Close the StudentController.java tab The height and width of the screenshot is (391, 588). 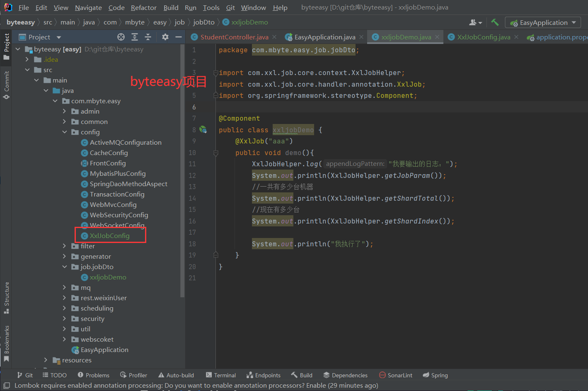tap(274, 37)
